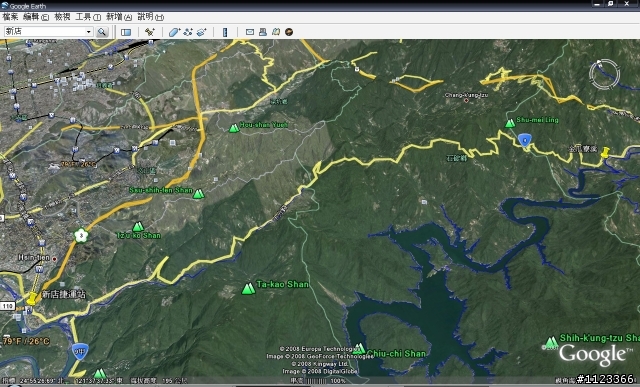Click the Print toolbar icon

263,32
